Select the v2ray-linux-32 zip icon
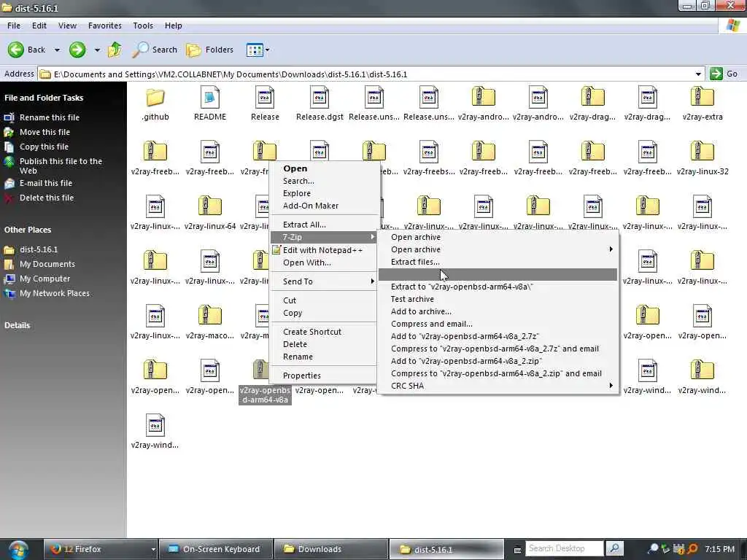Screen dimensions: 747x560 pos(703,152)
